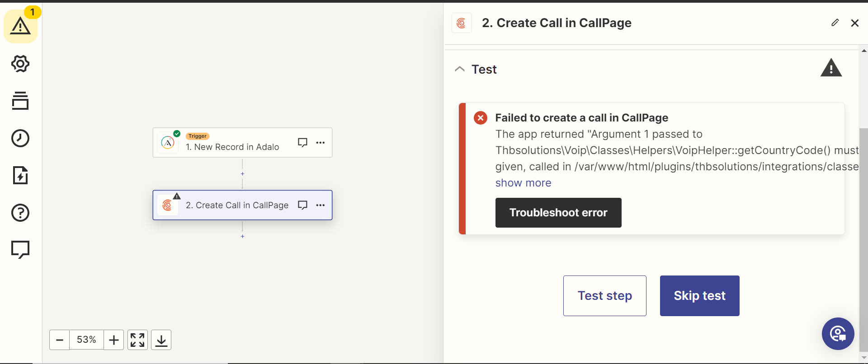Click the scrollbar up arrow in panel

pyautogui.click(x=863, y=51)
